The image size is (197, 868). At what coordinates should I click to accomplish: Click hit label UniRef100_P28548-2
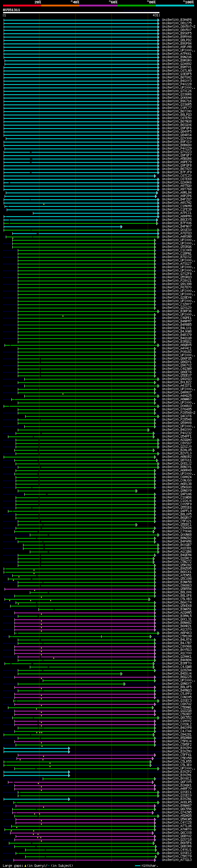(179, 413)
